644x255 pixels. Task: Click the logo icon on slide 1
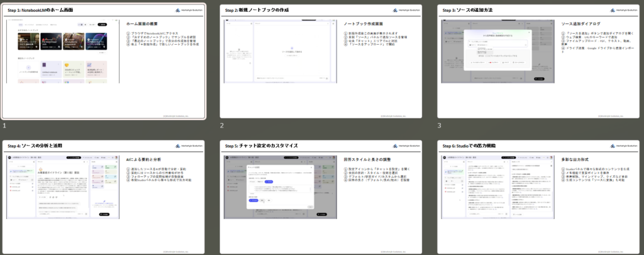point(178,11)
